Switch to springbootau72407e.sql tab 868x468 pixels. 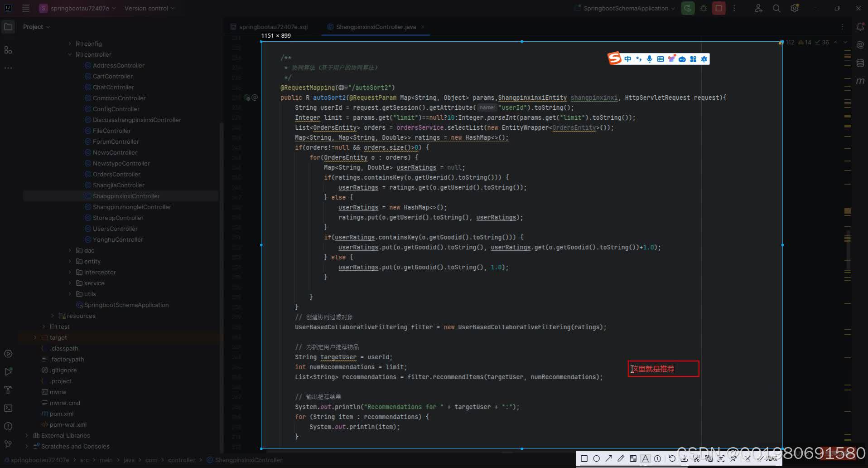270,27
